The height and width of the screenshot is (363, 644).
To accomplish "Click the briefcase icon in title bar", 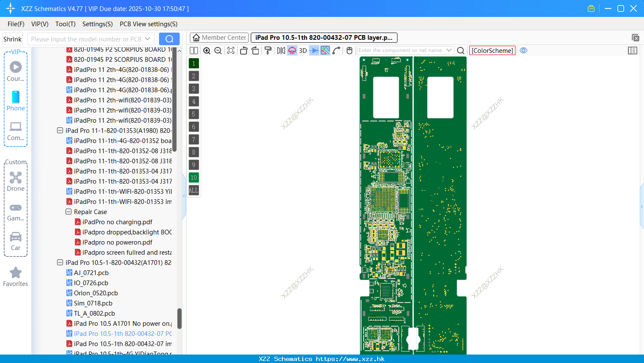I will [x=591, y=8].
